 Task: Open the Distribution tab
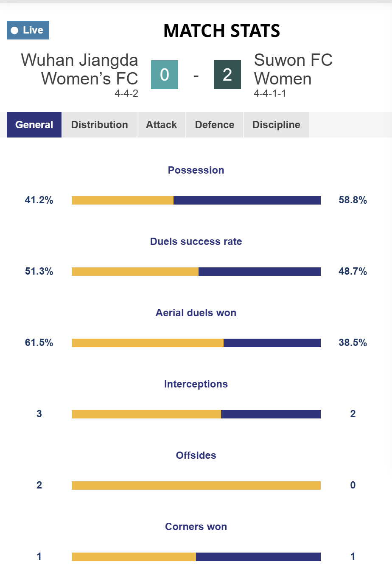[x=99, y=125]
